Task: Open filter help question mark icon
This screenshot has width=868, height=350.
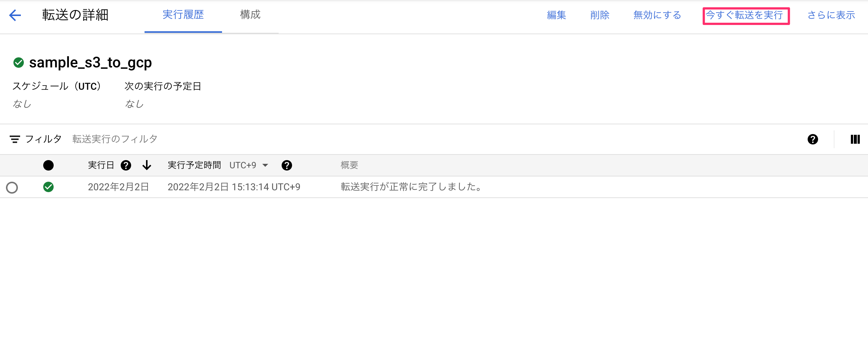Action: (x=813, y=139)
